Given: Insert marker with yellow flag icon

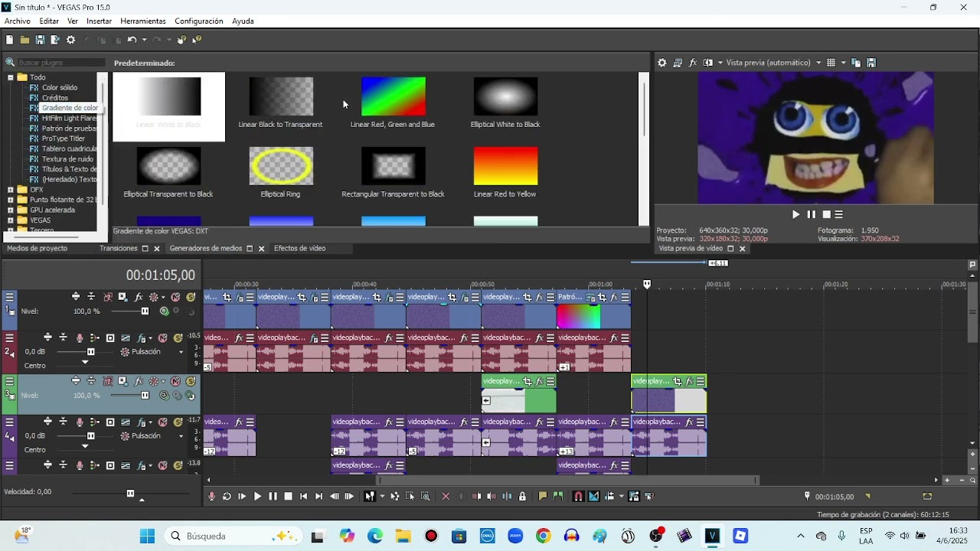Looking at the screenshot, I should 543,497.
